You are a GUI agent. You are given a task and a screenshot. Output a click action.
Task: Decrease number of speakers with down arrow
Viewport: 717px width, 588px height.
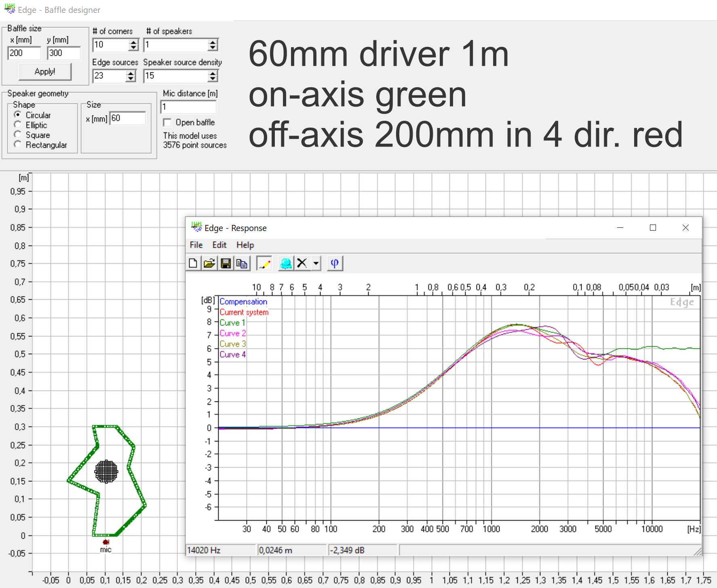(213, 48)
